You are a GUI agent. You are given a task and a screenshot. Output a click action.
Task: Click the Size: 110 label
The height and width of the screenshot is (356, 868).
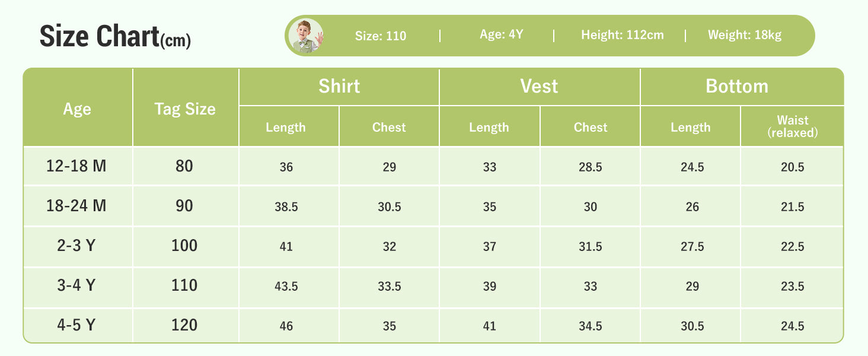click(x=381, y=36)
